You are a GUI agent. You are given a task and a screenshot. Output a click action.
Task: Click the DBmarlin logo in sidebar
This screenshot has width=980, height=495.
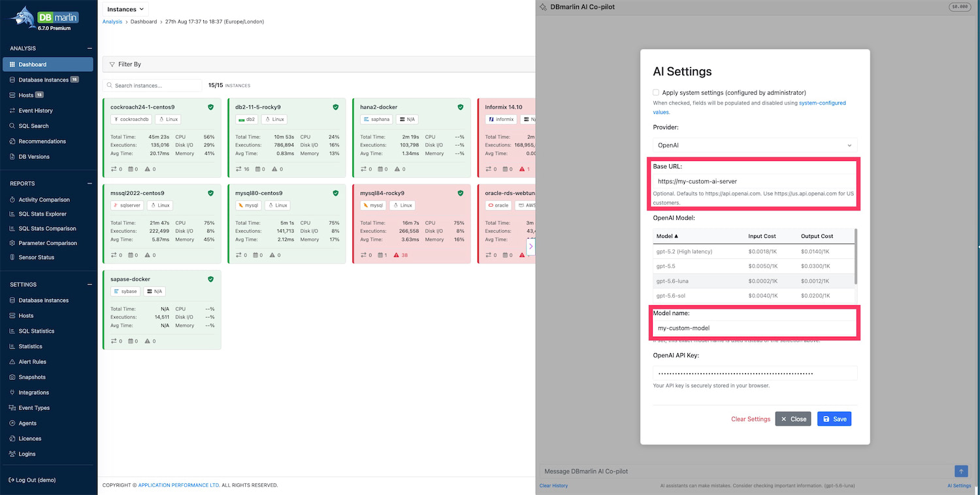point(48,18)
